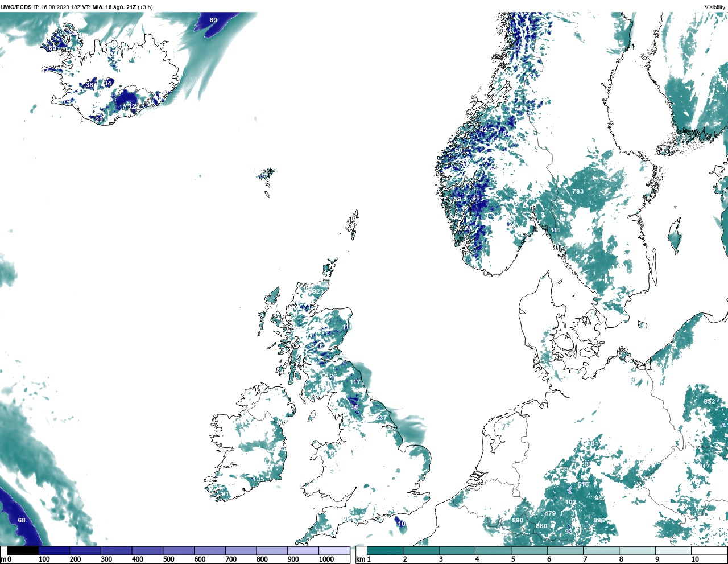Click the '102' value over Germany

click(x=571, y=503)
